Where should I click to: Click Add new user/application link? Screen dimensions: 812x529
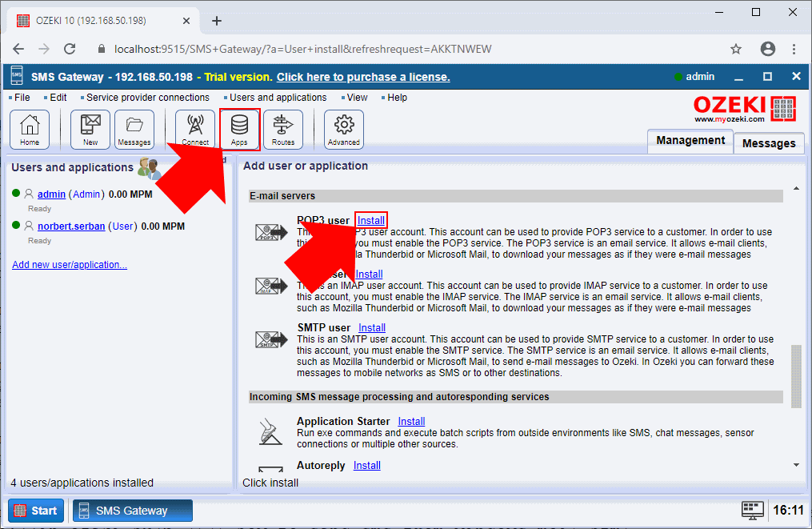coord(70,265)
